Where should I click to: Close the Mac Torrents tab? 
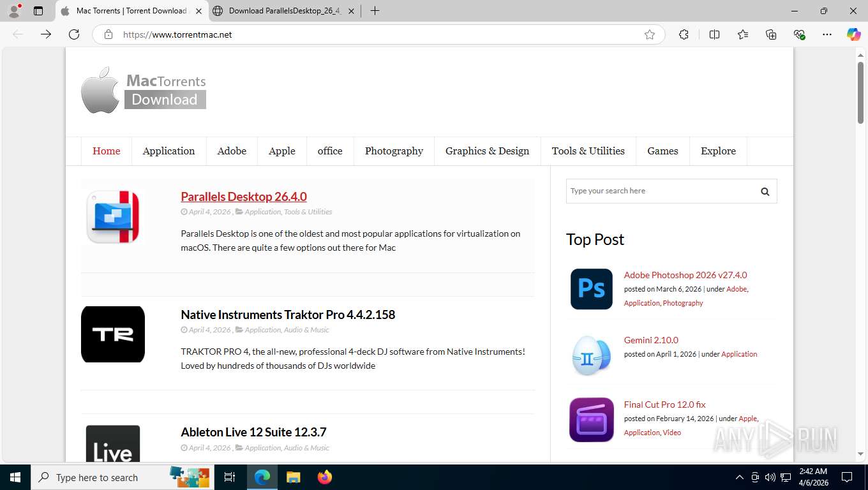[198, 11]
